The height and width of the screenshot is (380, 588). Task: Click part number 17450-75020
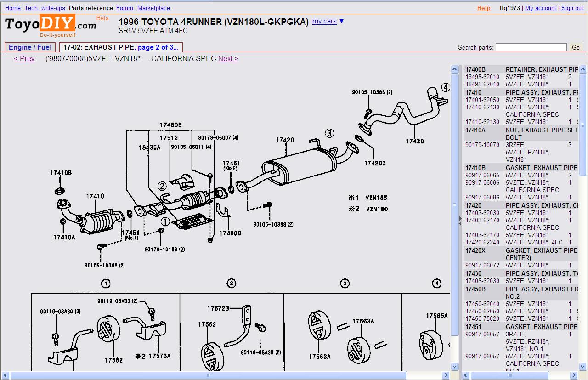coord(482,319)
